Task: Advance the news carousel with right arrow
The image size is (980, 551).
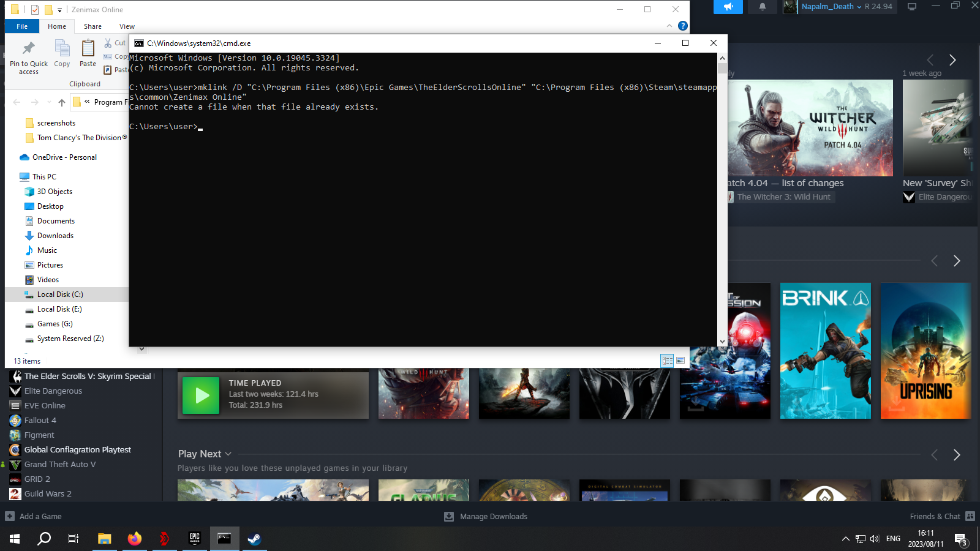Action: coord(952,60)
